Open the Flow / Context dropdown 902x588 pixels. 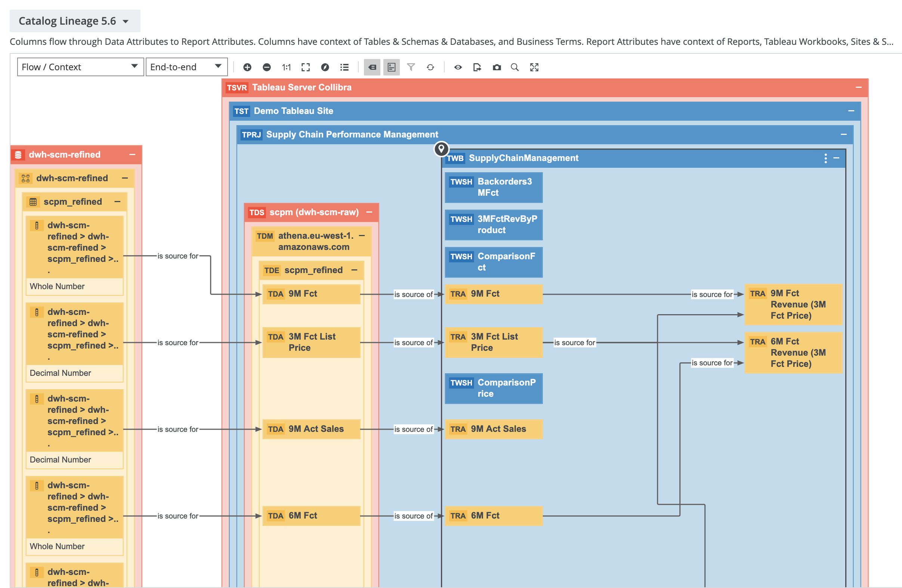click(x=80, y=66)
